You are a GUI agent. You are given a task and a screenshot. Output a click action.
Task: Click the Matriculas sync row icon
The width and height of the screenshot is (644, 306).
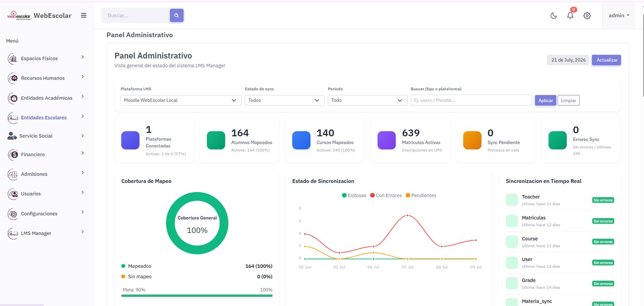click(x=512, y=221)
